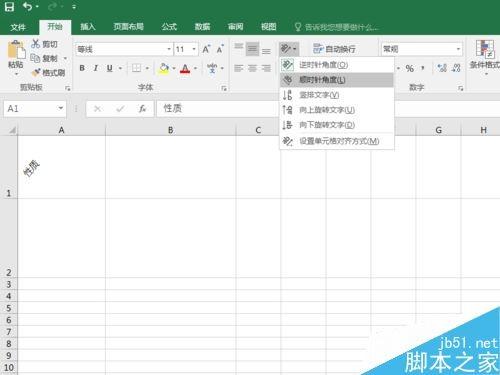The image size is (500, 375).
Task: Click the Paste (粘贴) clipboard icon
Action: pos(16,51)
